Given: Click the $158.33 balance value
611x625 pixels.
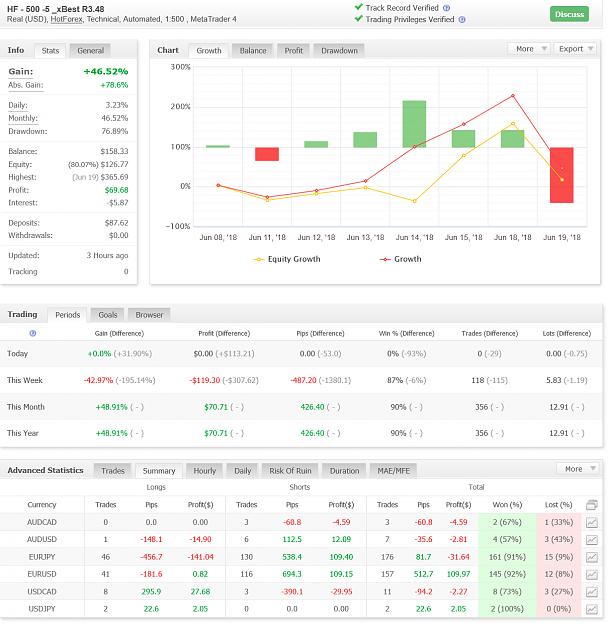Looking at the screenshot, I should (x=114, y=151).
